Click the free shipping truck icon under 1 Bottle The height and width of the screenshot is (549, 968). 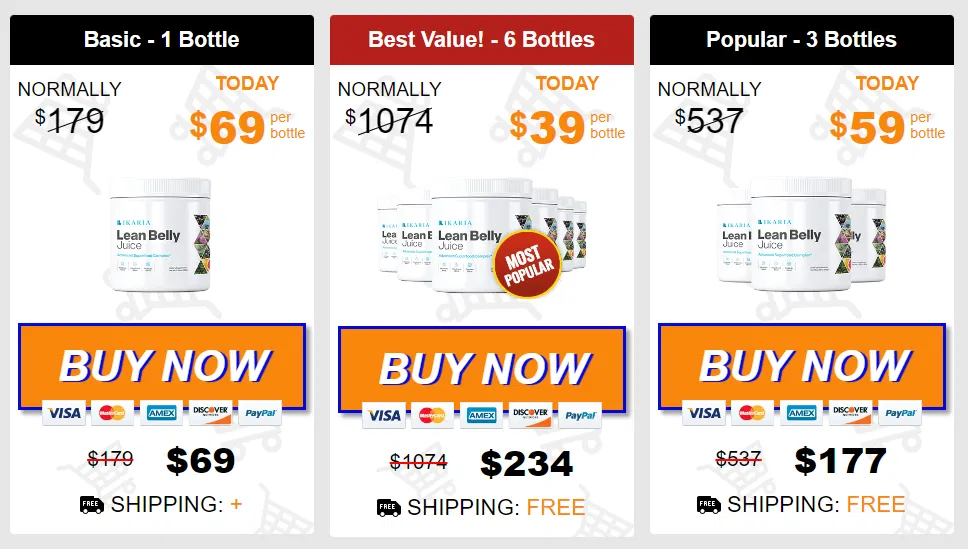coord(91,505)
